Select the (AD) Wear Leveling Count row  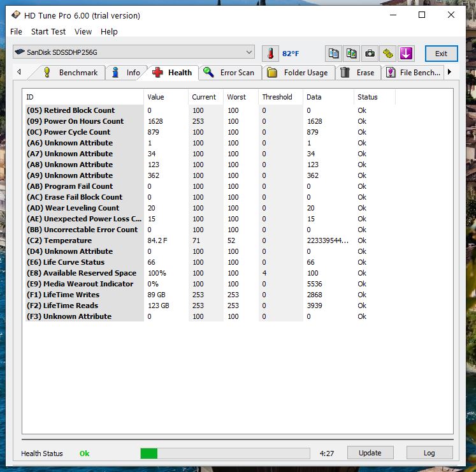pos(210,208)
